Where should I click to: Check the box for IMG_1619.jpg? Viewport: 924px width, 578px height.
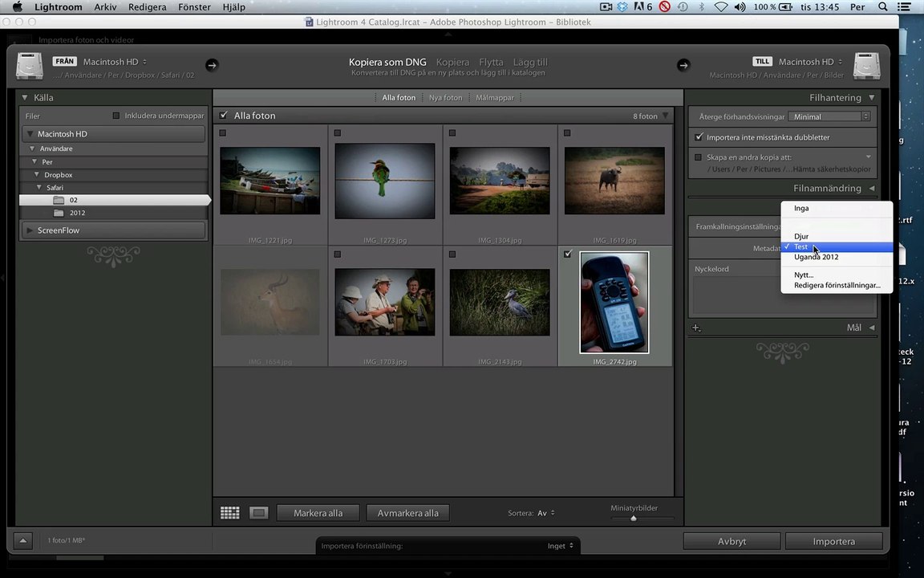[568, 133]
